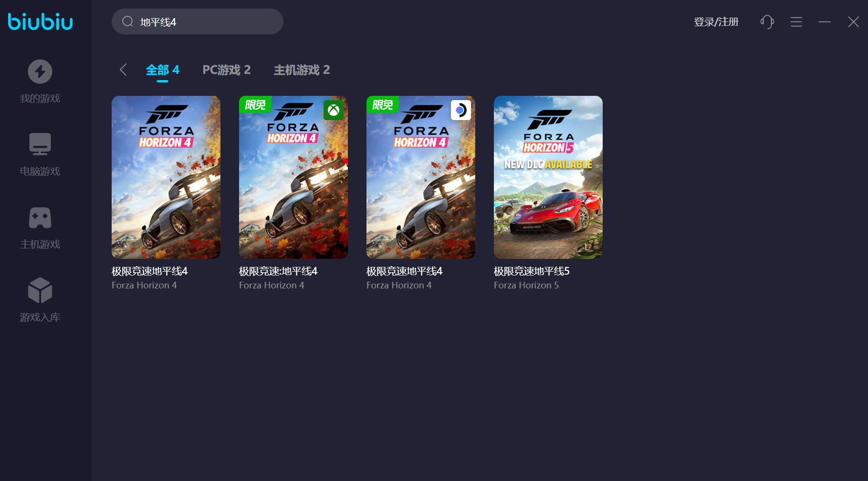868x481 pixels.
Task: Click the 登录/注册 login button
Action: (x=716, y=22)
